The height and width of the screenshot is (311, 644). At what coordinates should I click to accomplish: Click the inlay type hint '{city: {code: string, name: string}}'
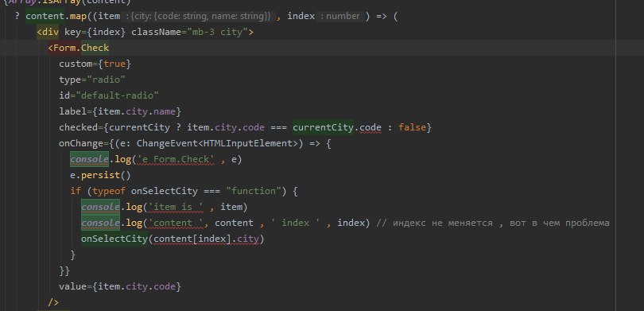pyautogui.click(x=200, y=16)
